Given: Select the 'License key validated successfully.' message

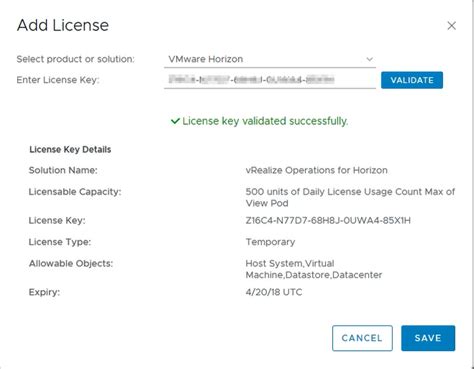Looking at the screenshot, I should point(265,121).
